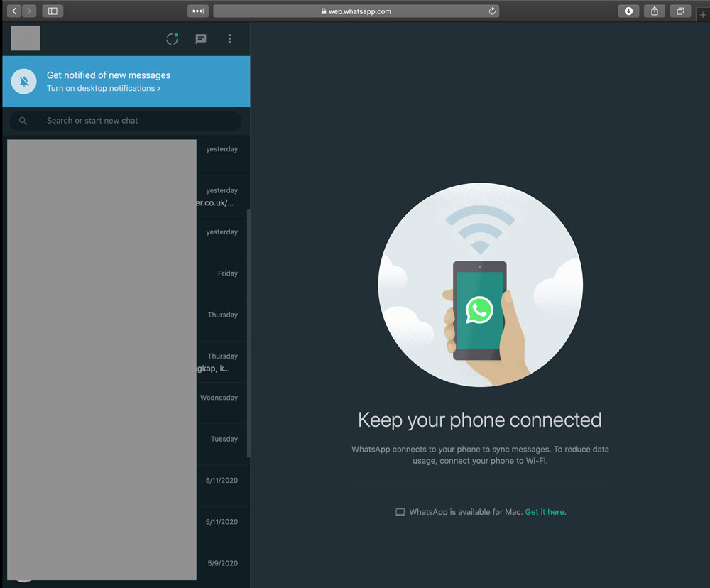Open the three-dots extension button beside address bar
This screenshot has width=710, height=588.
198,11
